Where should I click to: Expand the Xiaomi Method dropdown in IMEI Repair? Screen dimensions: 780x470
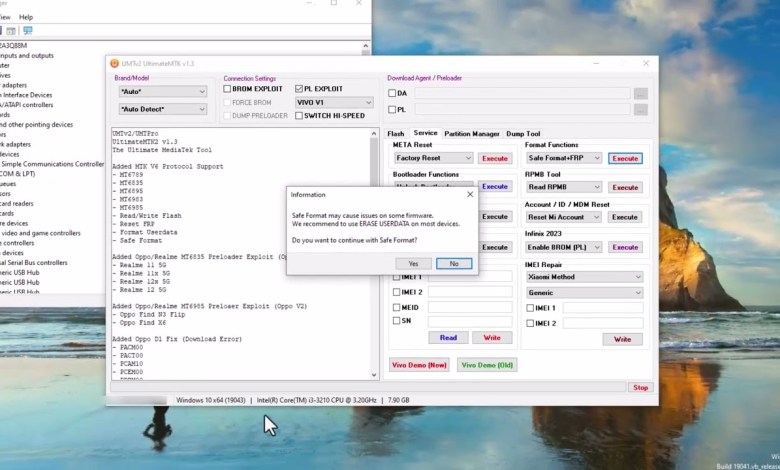click(583, 277)
